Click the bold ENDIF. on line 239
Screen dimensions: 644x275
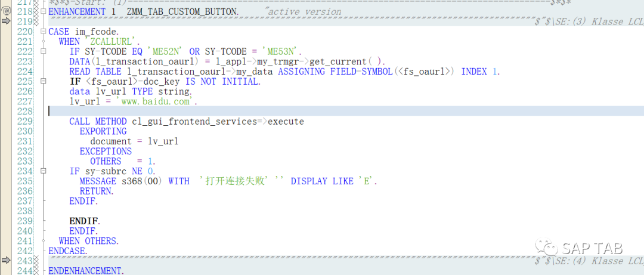85,221
